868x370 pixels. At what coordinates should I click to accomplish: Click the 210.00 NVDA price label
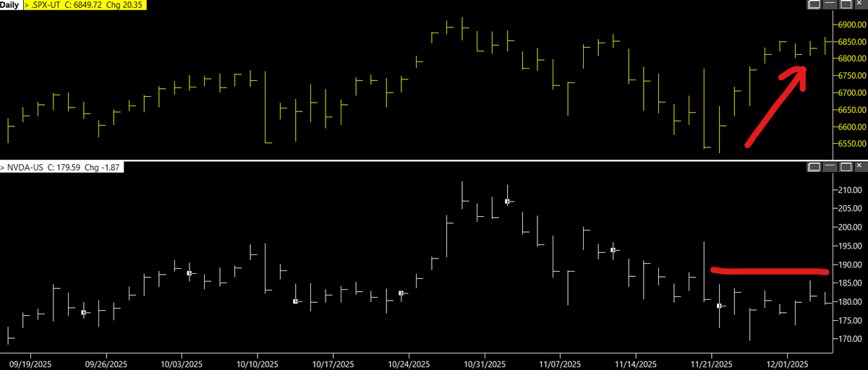tap(851, 191)
